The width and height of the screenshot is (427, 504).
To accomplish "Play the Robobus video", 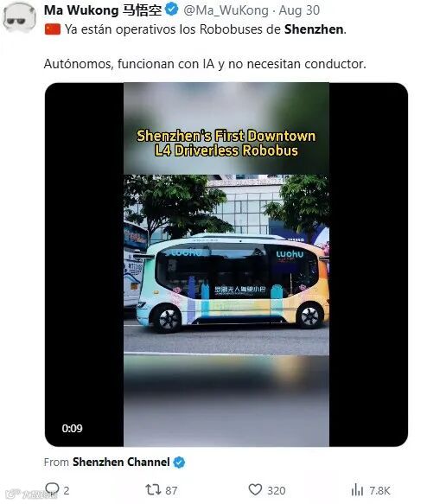I will (x=226, y=265).
